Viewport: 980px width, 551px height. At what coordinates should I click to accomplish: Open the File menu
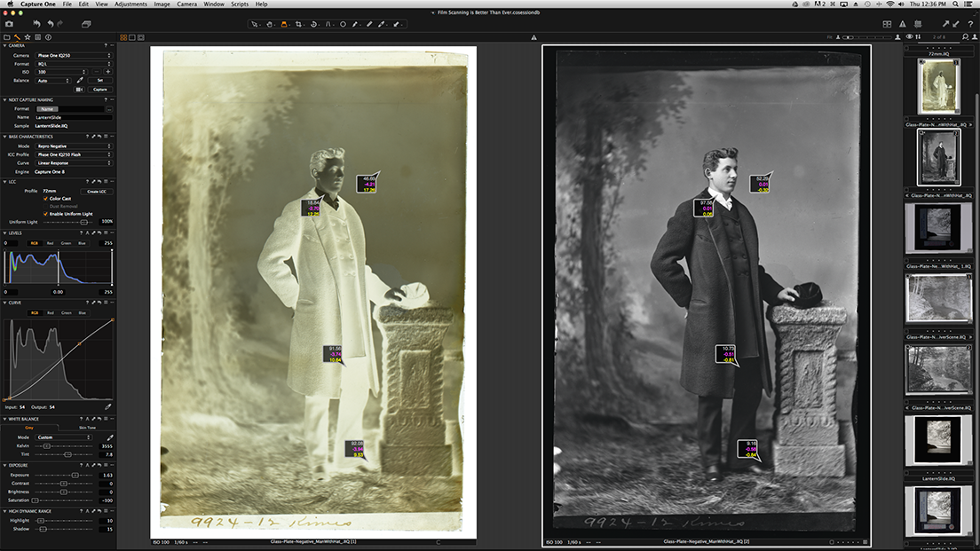[x=67, y=4]
